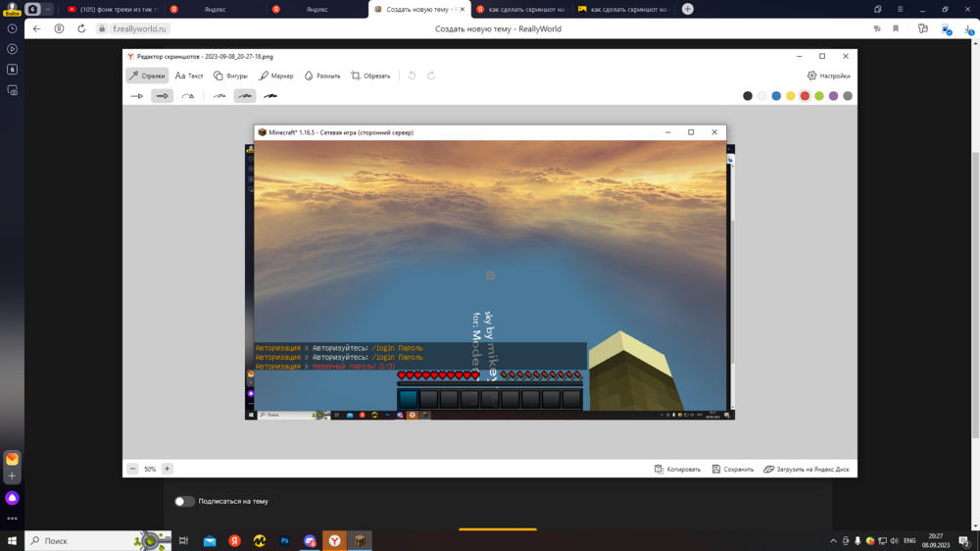
Task: Open the browser downloads icon
Action: tap(968, 28)
